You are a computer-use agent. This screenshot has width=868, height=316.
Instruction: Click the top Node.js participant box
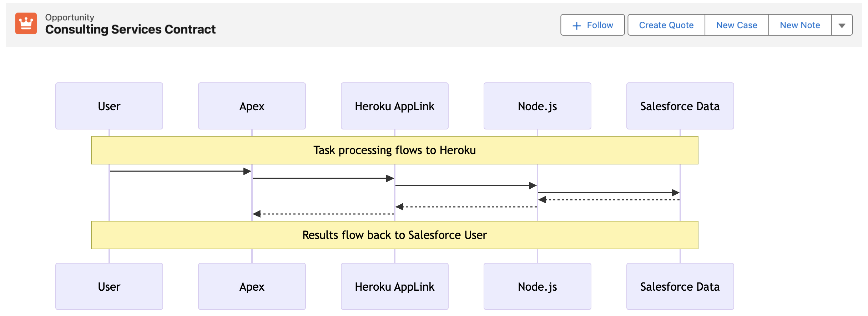tap(538, 106)
